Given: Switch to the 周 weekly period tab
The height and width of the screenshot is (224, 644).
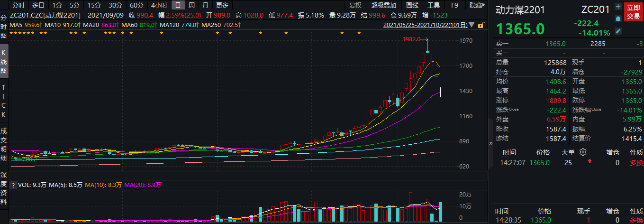Looking at the screenshot, I should coord(191,5).
